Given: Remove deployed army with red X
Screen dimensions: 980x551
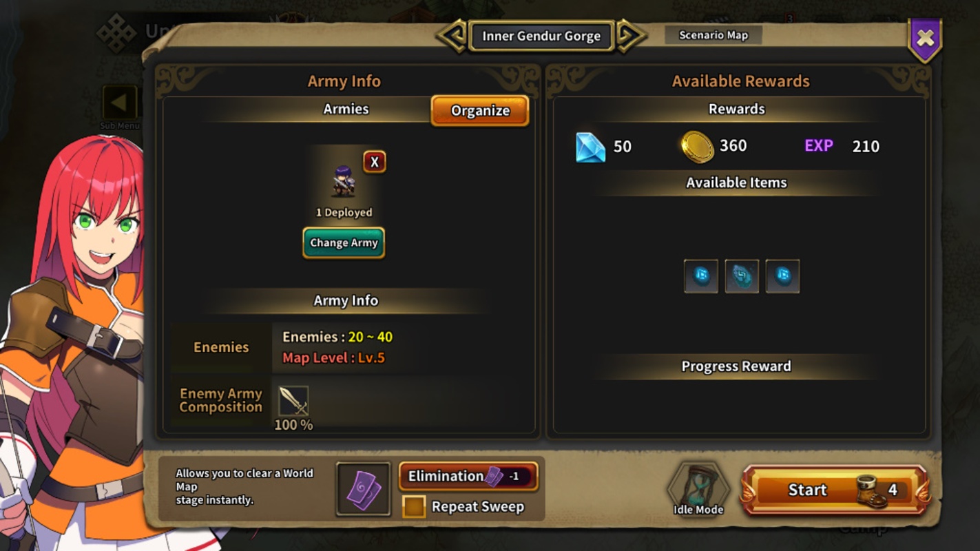Looking at the screenshot, I should click(x=374, y=162).
